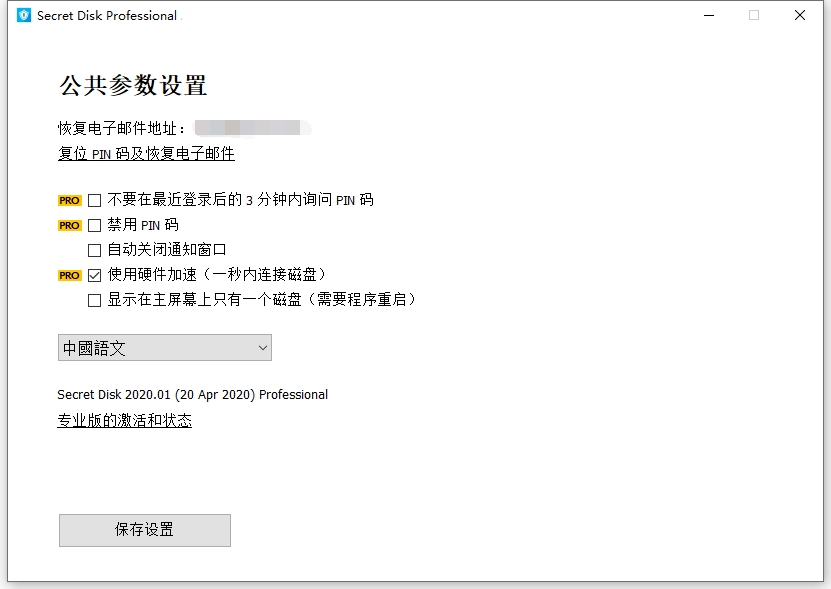Click PRO badge beside 禁用 PIN 码
831x589 pixels.
click(69, 225)
